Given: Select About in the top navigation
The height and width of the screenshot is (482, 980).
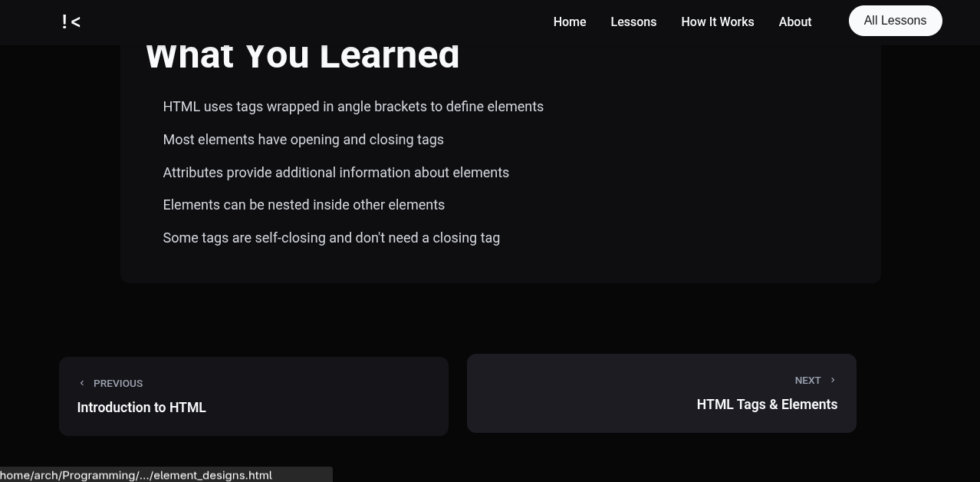Looking at the screenshot, I should [794, 22].
